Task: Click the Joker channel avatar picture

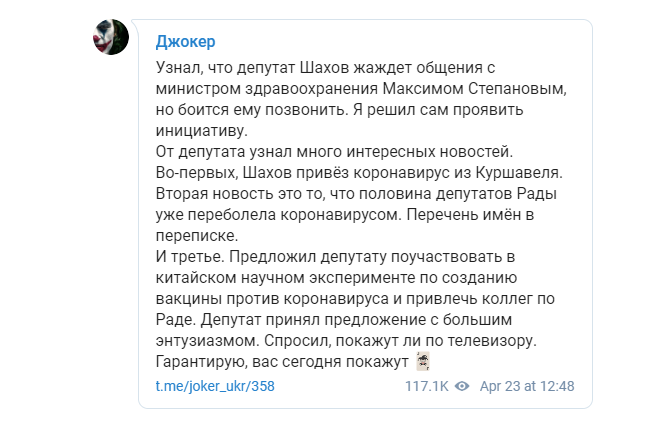Action: coord(111,37)
